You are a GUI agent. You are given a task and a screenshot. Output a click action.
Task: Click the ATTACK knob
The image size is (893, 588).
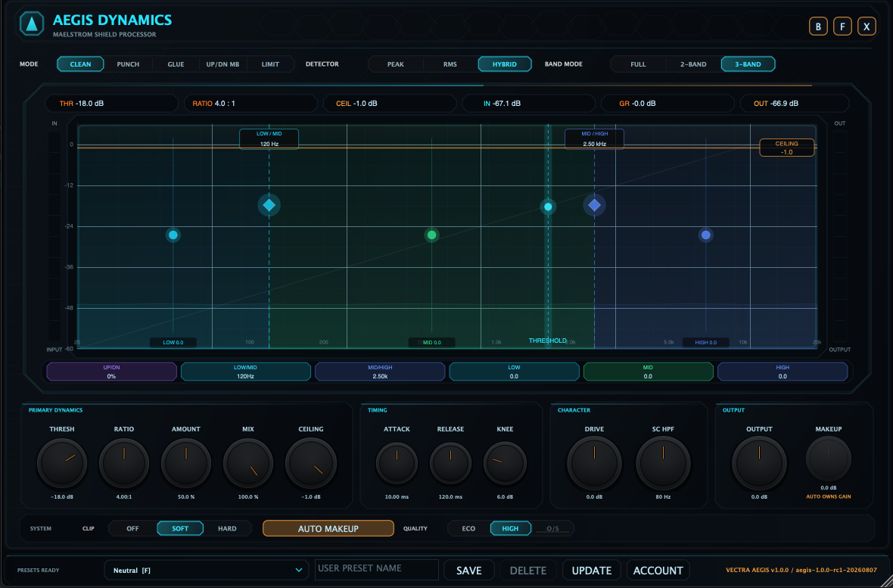click(397, 463)
